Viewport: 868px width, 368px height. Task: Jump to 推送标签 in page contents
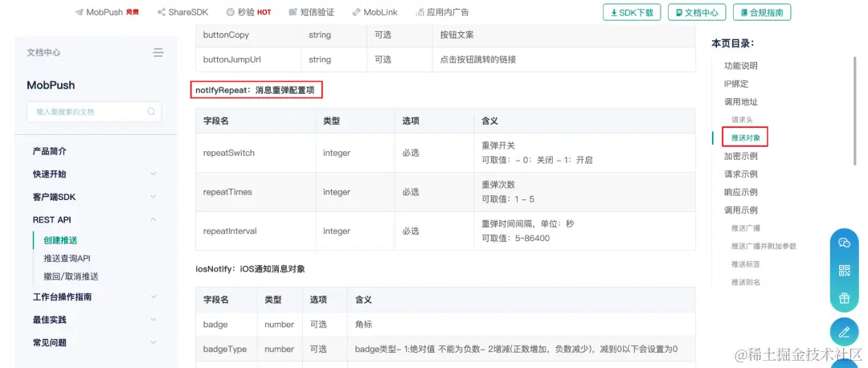[746, 264]
